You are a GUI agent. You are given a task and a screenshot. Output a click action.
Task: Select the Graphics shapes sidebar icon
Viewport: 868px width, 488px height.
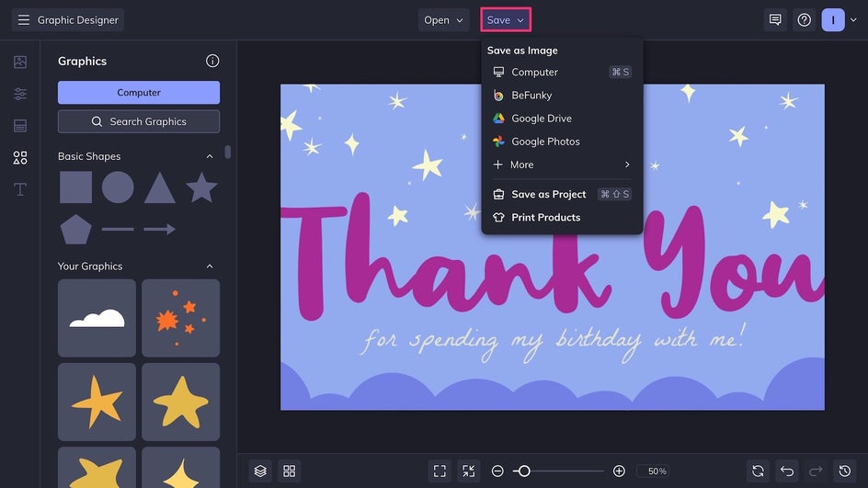click(x=20, y=158)
